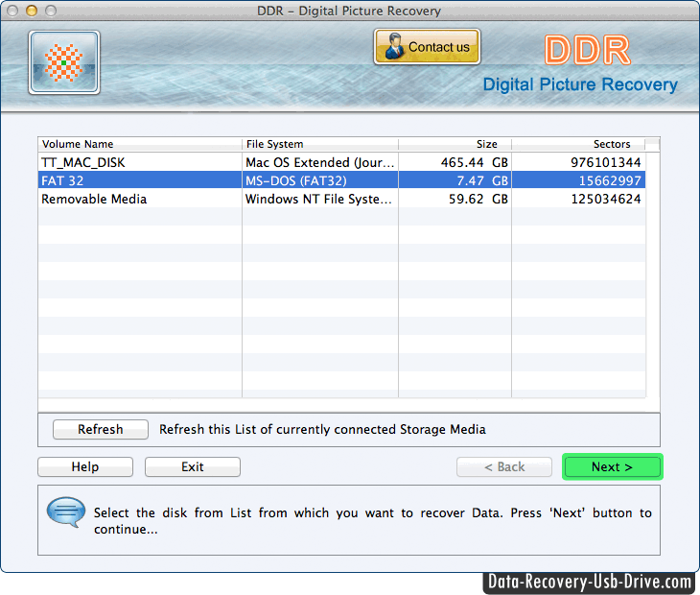This screenshot has width=700, height=595.
Task: Click the DDR brand logo text
Action: click(588, 50)
